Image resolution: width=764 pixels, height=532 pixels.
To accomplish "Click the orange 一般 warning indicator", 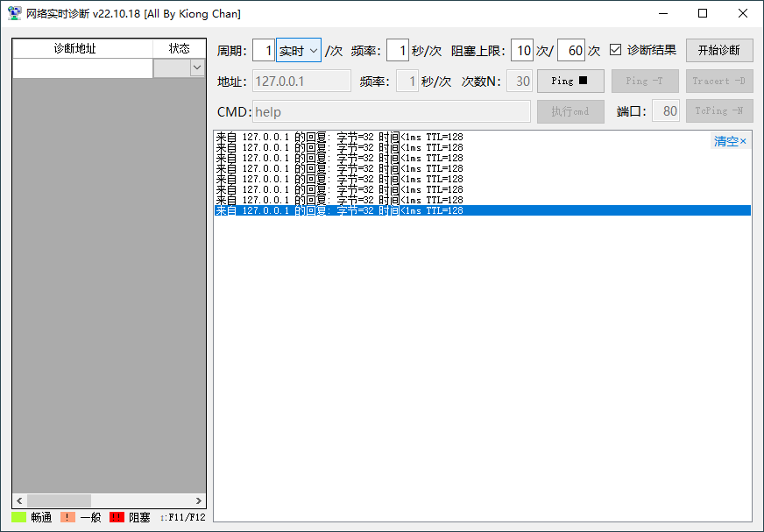I will [x=67, y=517].
